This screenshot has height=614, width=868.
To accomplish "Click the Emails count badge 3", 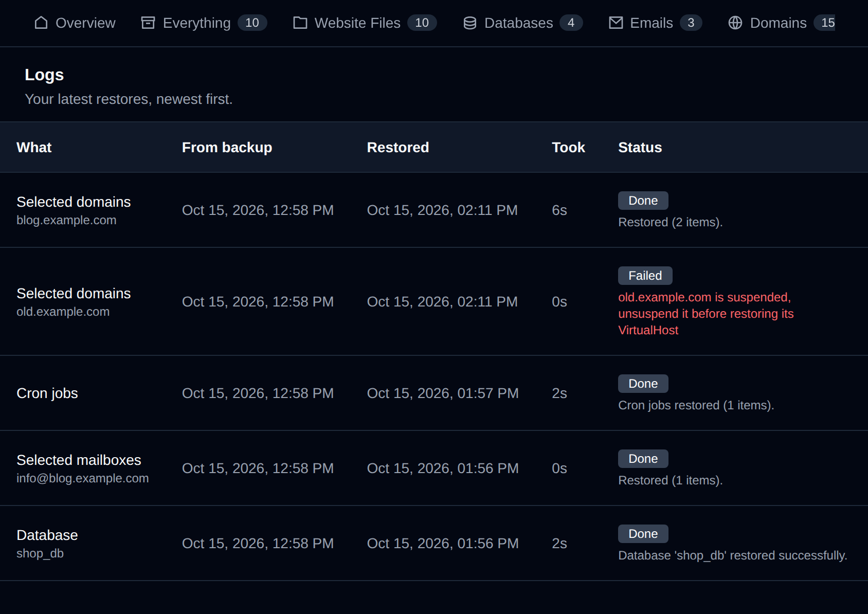I will [x=691, y=23].
